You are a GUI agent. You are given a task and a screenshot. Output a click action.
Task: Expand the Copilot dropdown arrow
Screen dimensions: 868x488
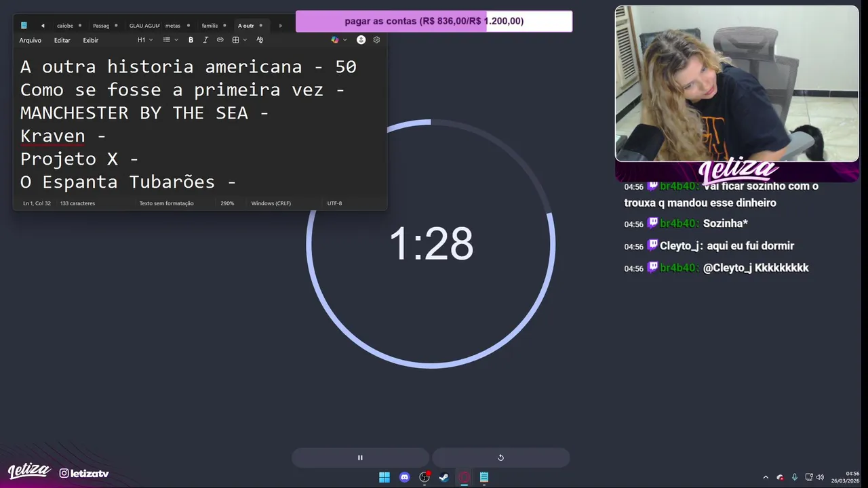pyautogui.click(x=345, y=40)
